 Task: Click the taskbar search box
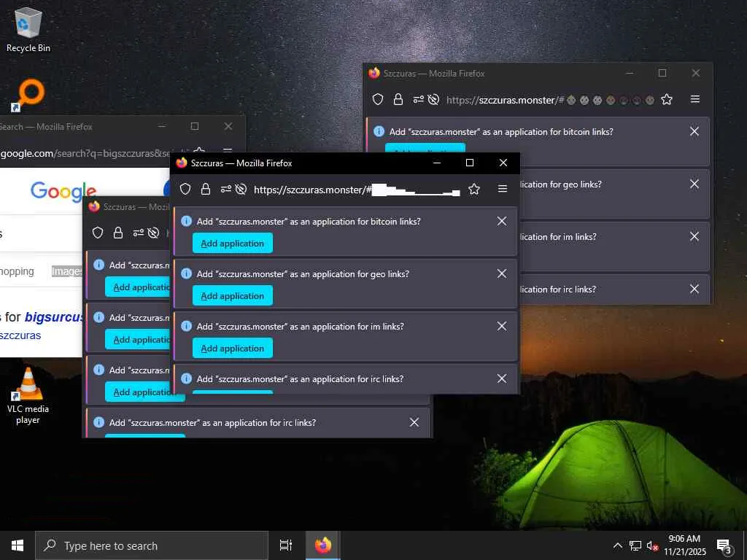(x=152, y=545)
